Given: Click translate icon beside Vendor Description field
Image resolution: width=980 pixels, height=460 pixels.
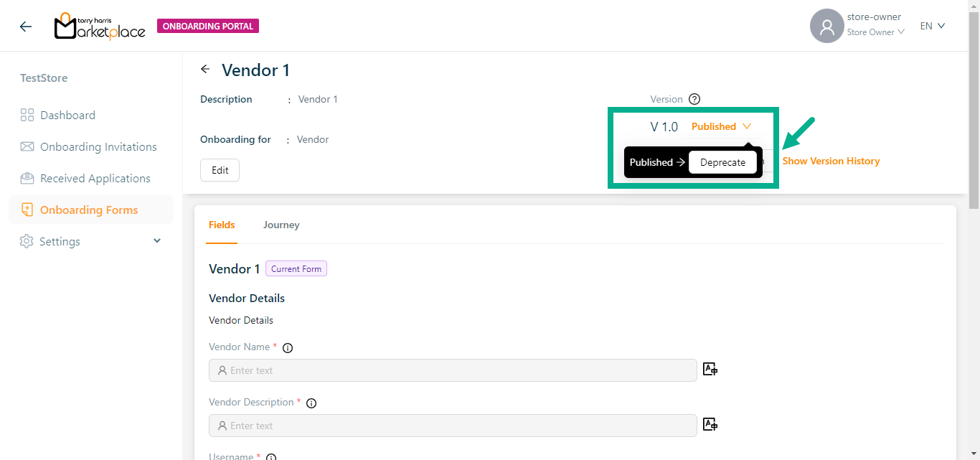Looking at the screenshot, I should pos(710,425).
